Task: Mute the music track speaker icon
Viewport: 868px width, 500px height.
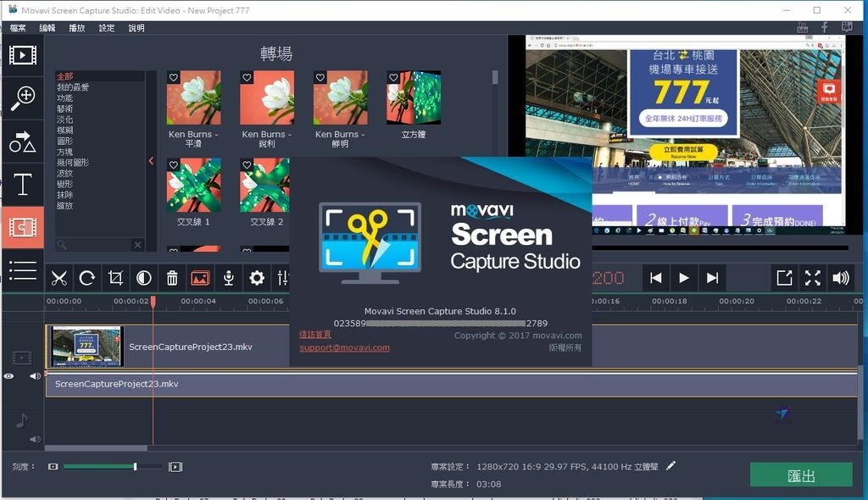Action: (35, 439)
